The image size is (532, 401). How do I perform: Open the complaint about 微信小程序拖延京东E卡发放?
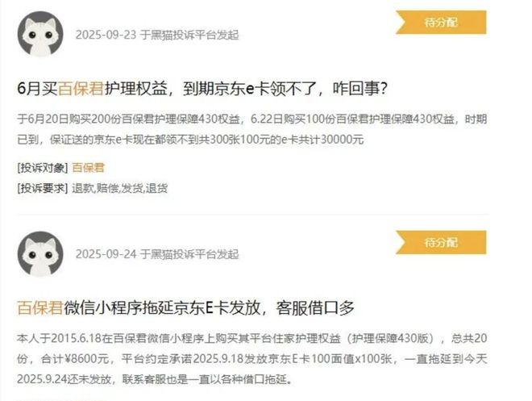[185, 308]
